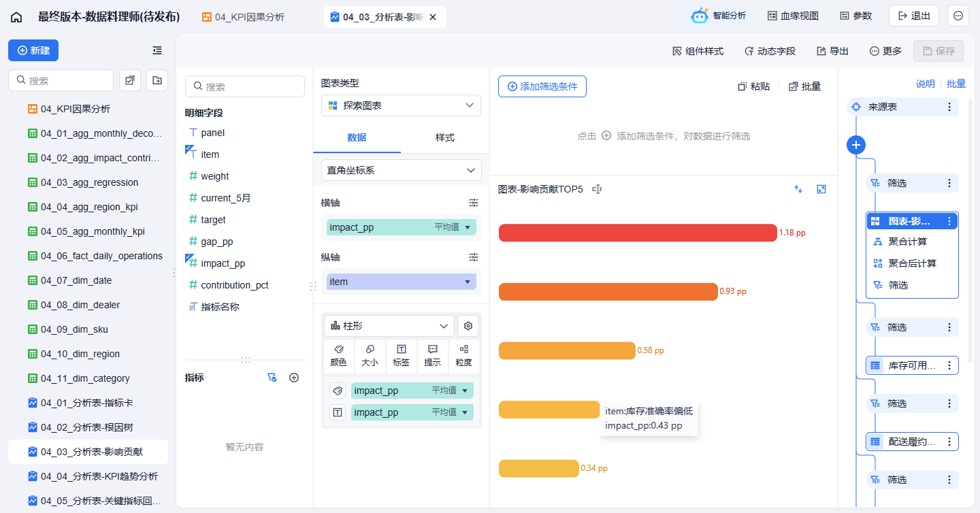This screenshot has height=513, width=980.
Task: Switch to the 数据 tab
Action: [x=357, y=137]
